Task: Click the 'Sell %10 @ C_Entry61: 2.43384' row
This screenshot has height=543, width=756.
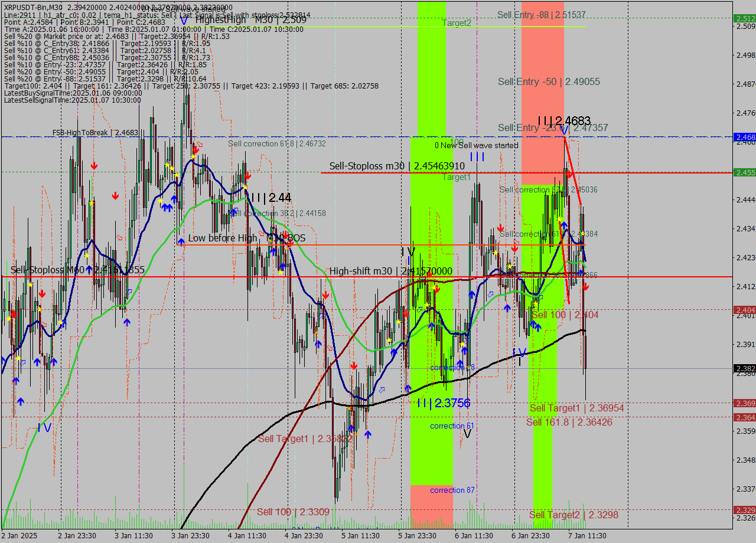Action: (x=104, y=51)
